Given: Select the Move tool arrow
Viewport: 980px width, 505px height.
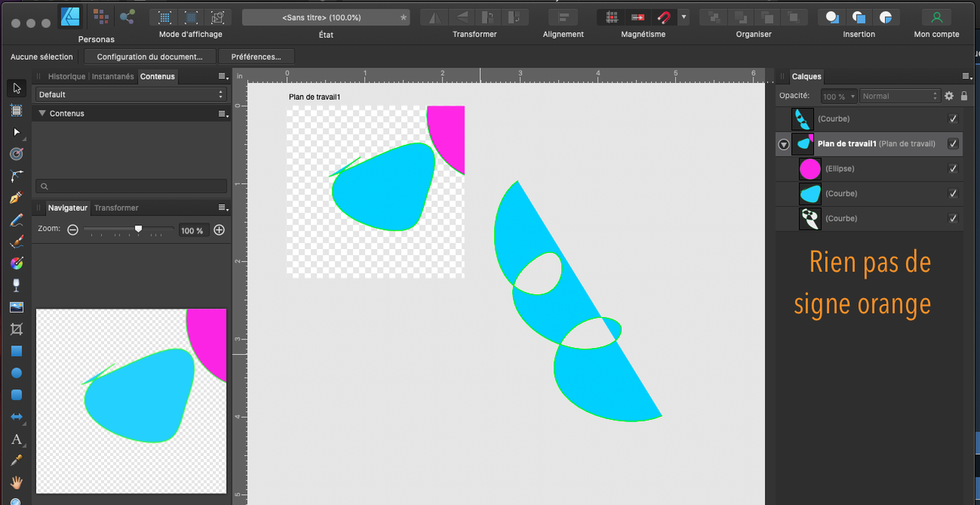Looking at the screenshot, I should click(x=16, y=89).
